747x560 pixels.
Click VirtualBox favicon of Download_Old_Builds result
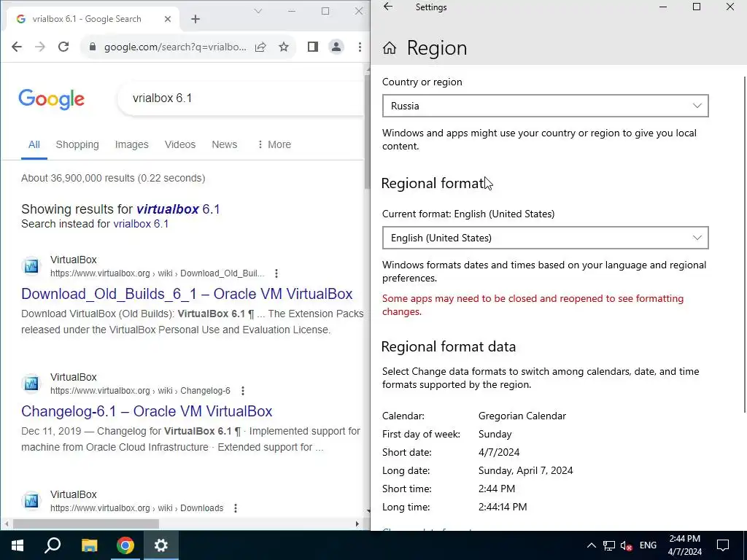pyautogui.click(x=31, y=266)
